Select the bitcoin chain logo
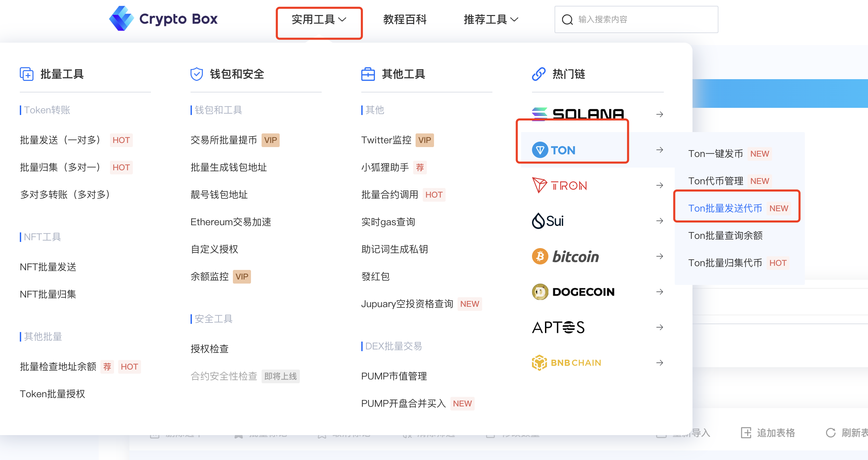The image size is (868, 460). coord(565,256)
